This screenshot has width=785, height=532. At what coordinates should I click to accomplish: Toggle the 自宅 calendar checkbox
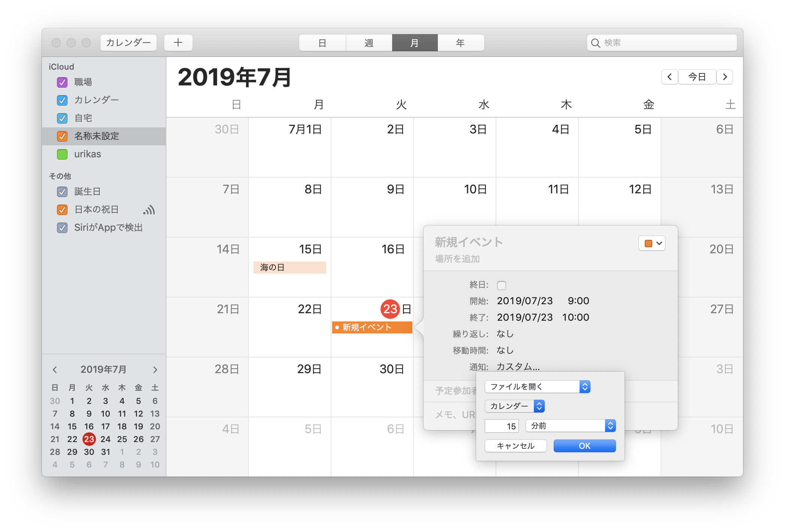tap(62, 118)
